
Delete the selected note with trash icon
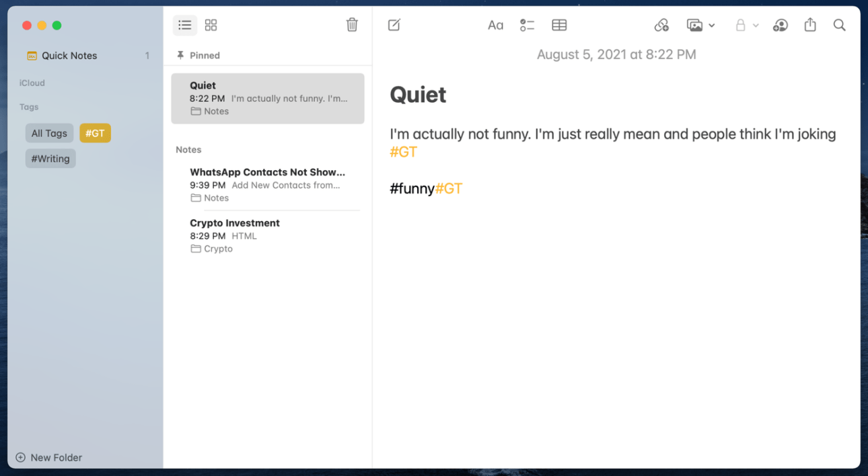pos(352,26)
